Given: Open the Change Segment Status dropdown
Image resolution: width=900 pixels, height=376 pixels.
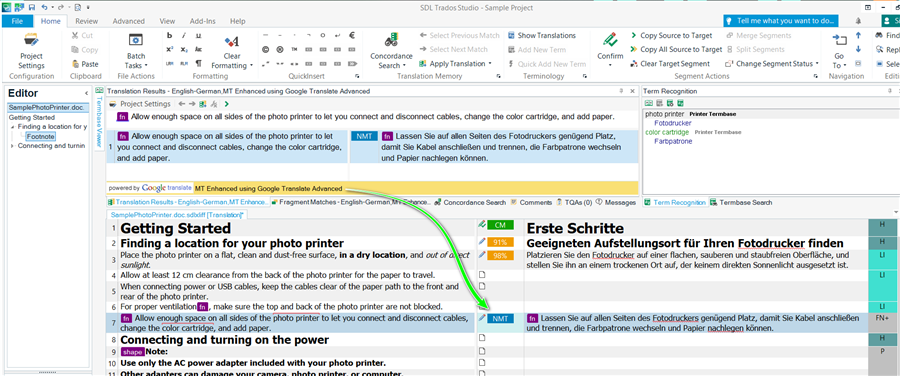Looking at the screenshot, I should point(772,64).
